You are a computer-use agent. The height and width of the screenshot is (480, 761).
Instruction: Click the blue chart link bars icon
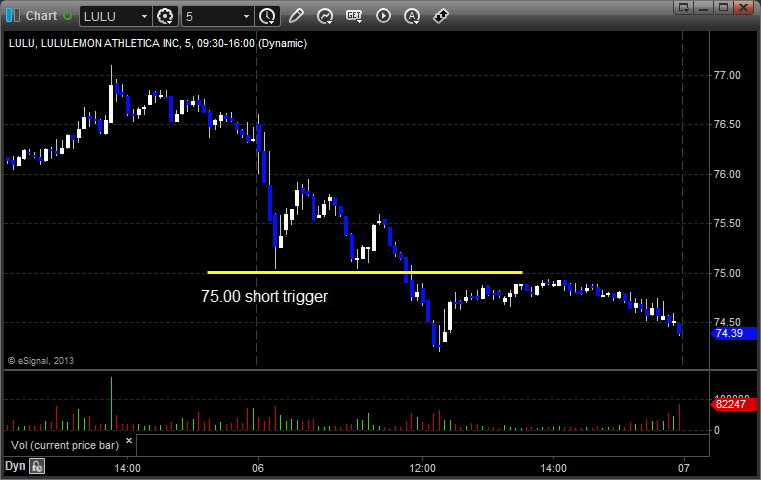13,16
